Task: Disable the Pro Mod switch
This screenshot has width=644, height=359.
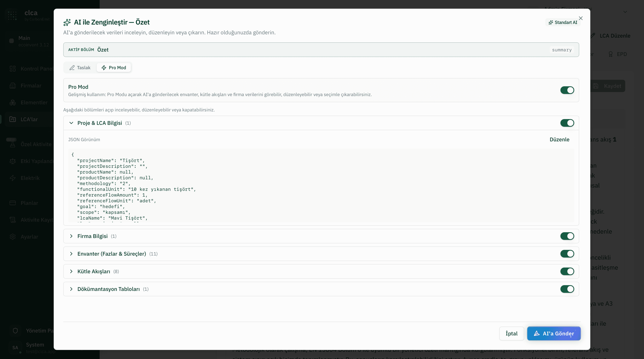Action: (567, 90)
